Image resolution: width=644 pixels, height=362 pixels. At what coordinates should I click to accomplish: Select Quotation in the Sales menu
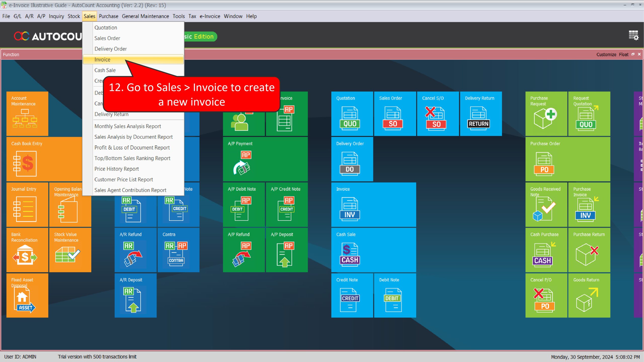133,28
